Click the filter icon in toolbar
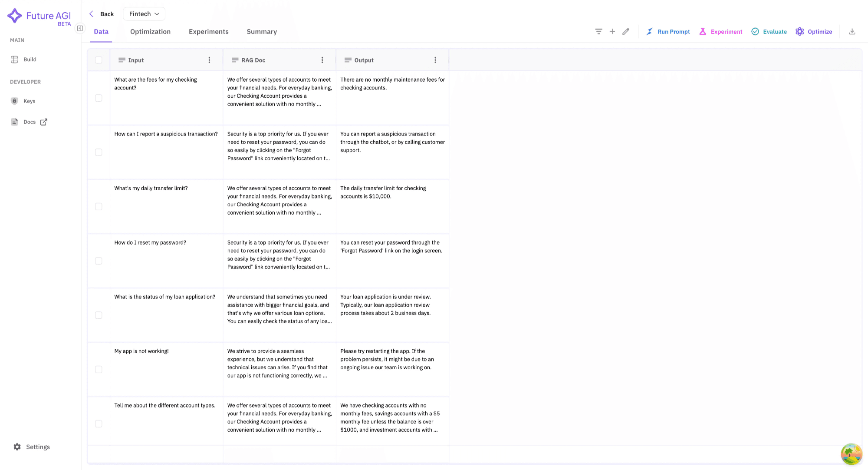The width and height of the screenshot is (868, 470). (x=598, y=32)
